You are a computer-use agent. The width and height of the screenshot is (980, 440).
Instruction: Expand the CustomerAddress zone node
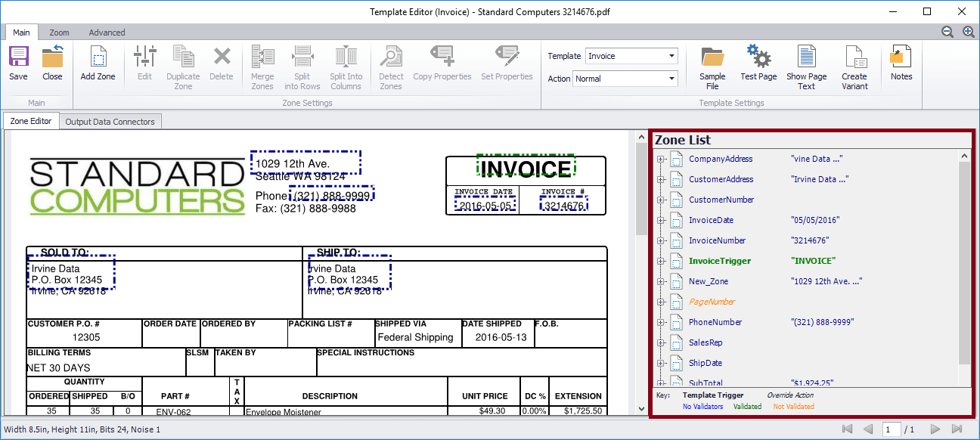[660, 180]
